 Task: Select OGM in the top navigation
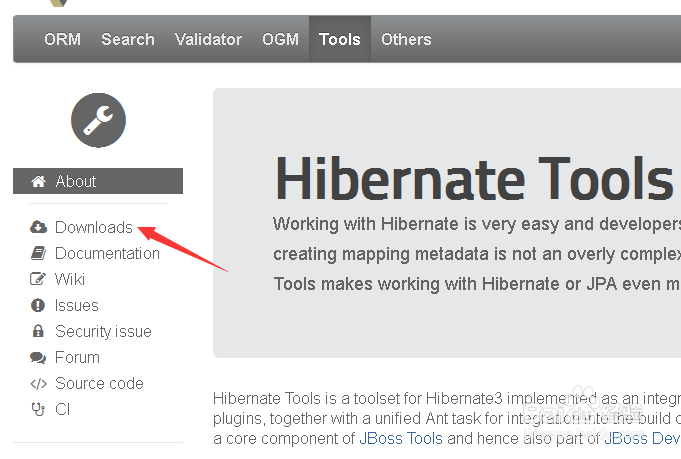[280, 40]
